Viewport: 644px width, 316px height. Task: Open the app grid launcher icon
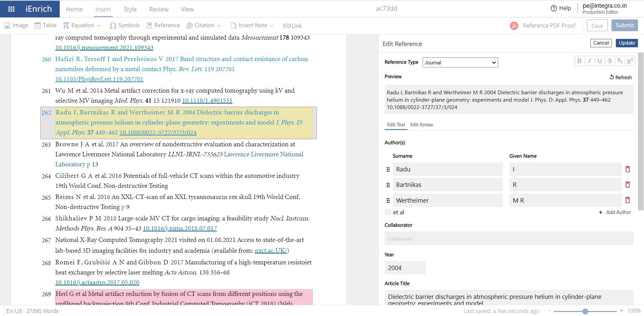point(11,9)
